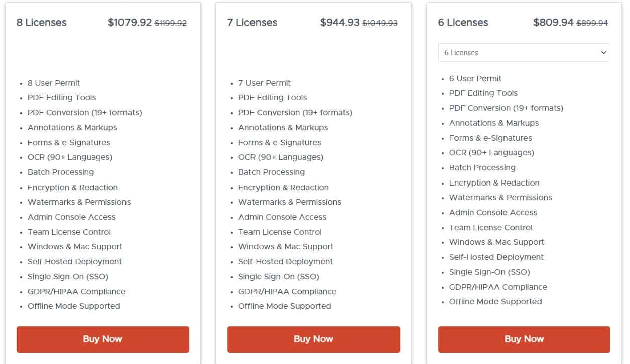
Task: Expand the license quantity selector chevron
Action: pos(604,52)
